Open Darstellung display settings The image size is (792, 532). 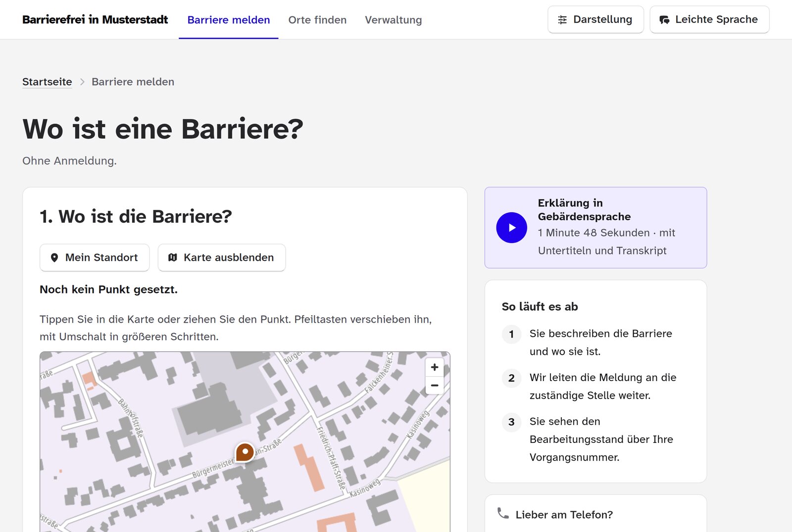click(x=595, y=19)
